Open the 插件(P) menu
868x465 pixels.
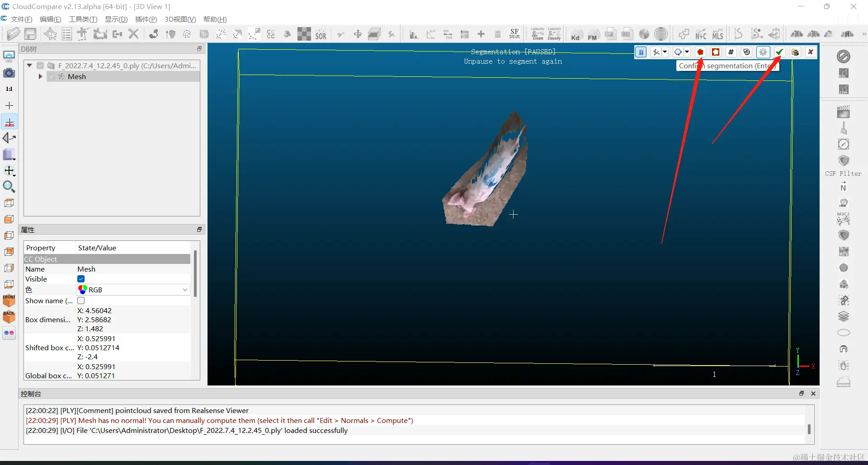(x=146, y=19)
